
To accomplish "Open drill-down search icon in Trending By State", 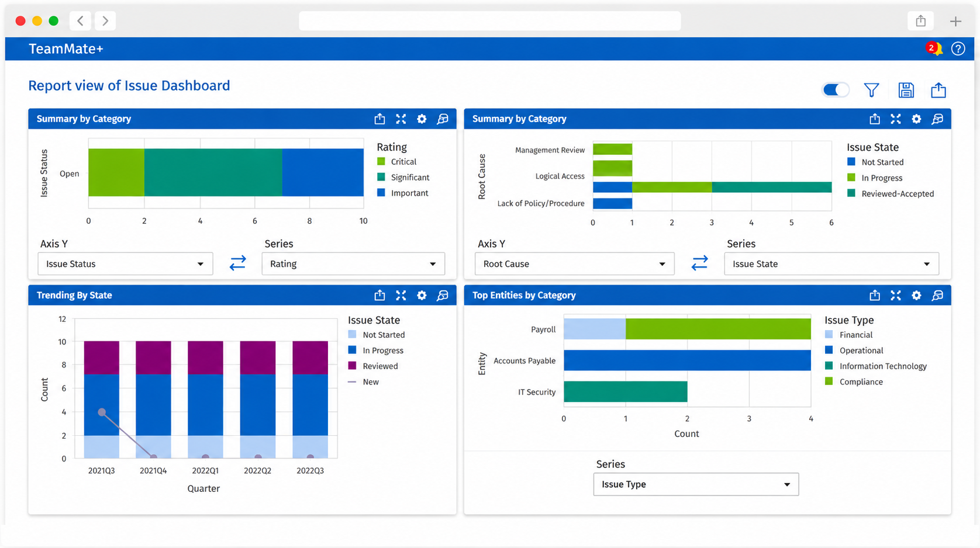I will [x=443, y=295].
